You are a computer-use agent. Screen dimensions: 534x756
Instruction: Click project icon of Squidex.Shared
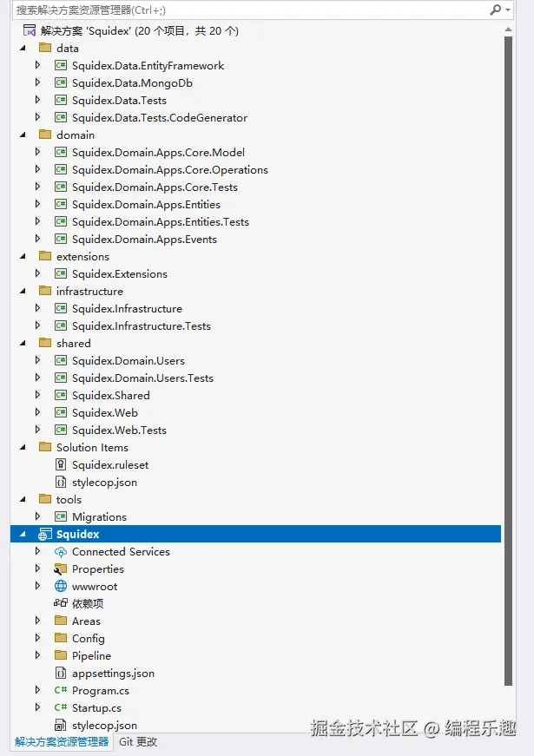(60, 395)
